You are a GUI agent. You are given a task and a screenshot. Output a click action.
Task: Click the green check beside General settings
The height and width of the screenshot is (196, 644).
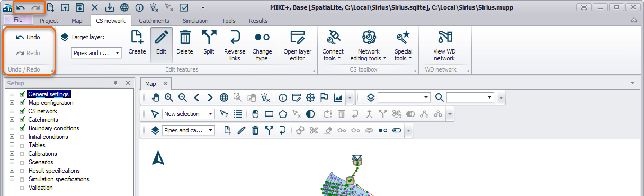click(22, 94)
